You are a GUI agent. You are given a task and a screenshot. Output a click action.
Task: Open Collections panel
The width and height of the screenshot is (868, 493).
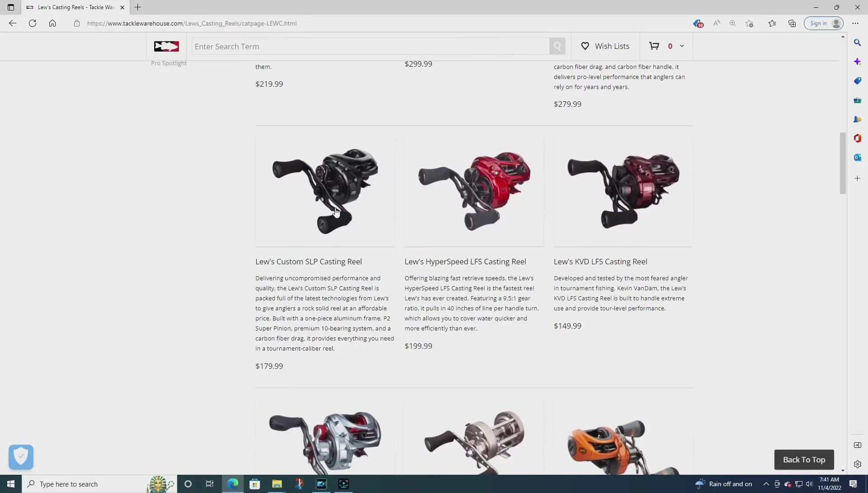(792, 23)
